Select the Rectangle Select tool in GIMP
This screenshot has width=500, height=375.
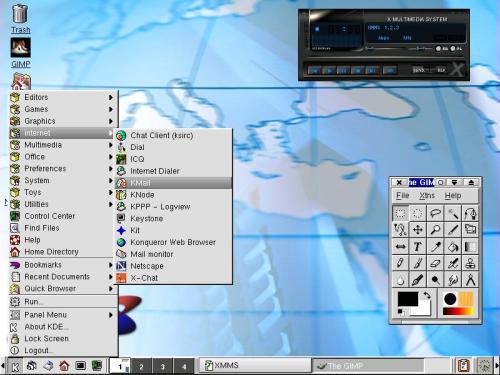[400, 213]
